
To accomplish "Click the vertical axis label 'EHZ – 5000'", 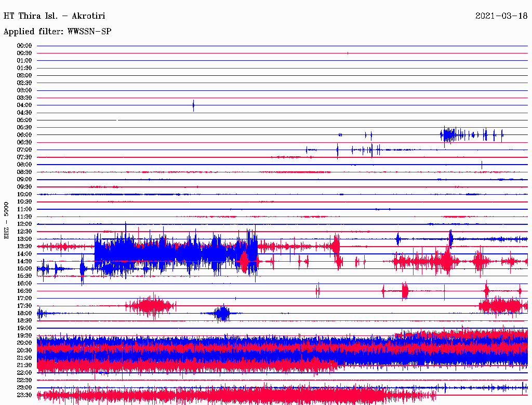I will [6, 221].
